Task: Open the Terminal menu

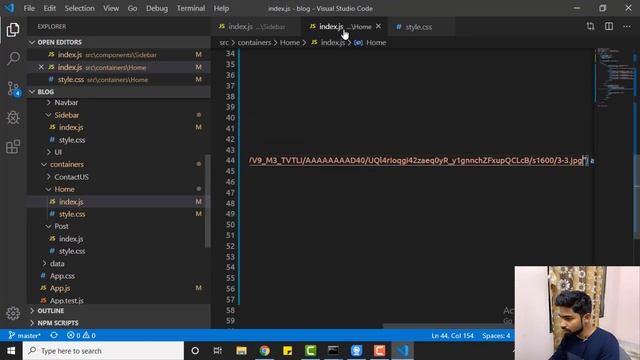Action: 191,8
